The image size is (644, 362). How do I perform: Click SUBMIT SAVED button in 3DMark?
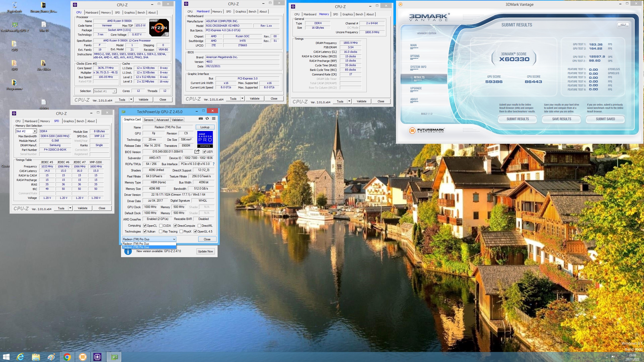click(605, 119)
